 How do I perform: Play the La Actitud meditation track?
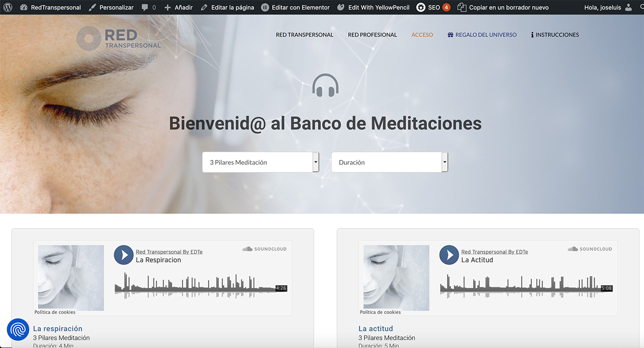[449, 255]
